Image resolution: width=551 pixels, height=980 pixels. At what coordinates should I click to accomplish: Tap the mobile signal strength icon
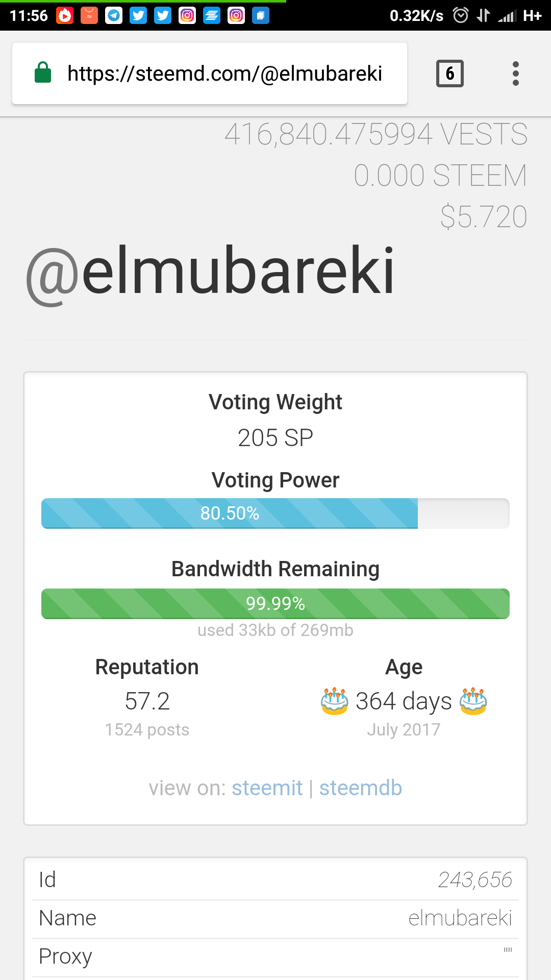507,16
